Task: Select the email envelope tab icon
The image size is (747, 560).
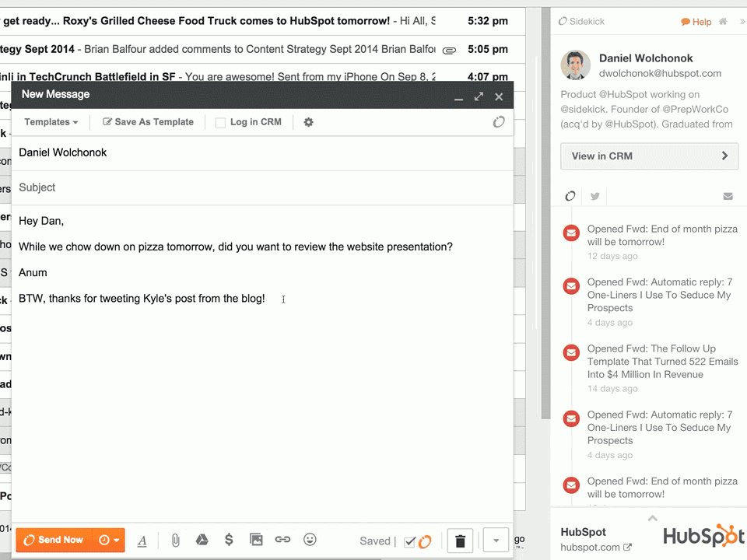Action: (728, 196)
